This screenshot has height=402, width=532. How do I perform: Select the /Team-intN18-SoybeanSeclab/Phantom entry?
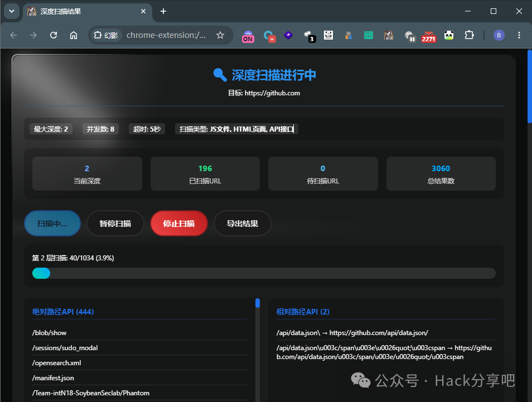click(139, 393)
